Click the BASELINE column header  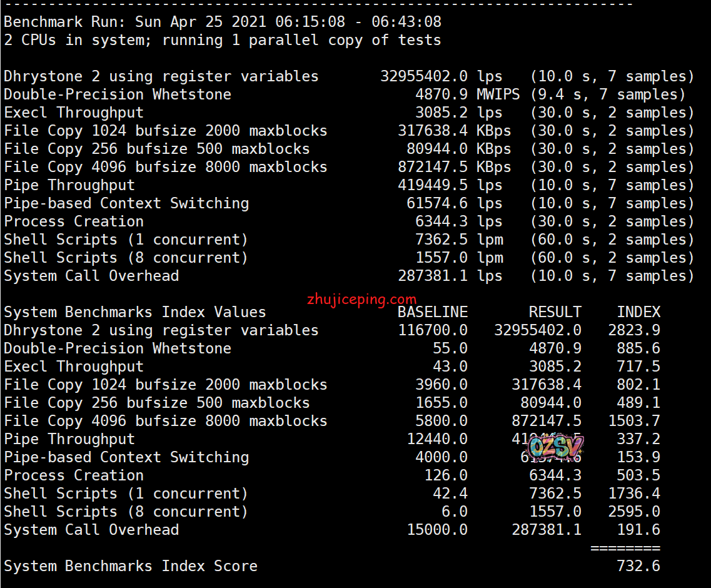tap(433, 312)
